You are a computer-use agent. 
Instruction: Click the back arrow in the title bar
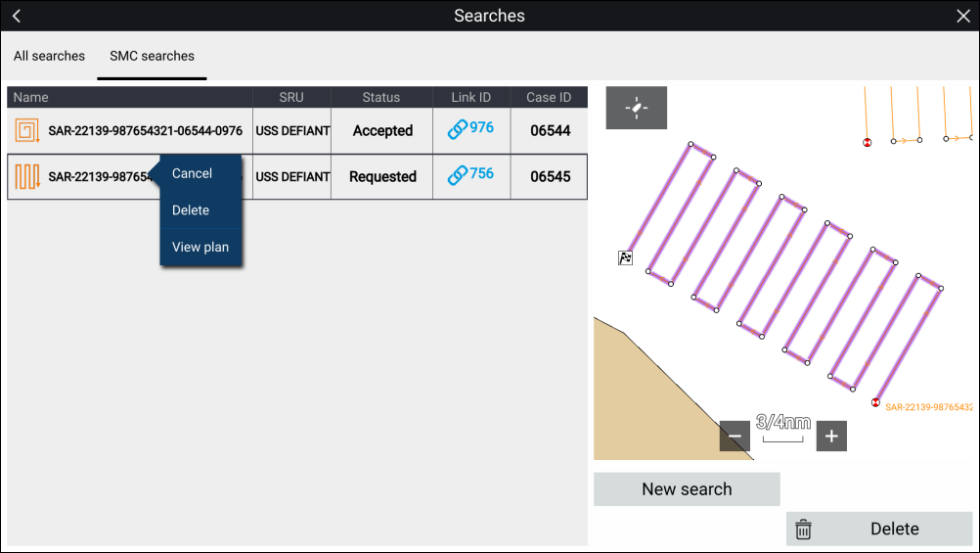click(17, 16)
